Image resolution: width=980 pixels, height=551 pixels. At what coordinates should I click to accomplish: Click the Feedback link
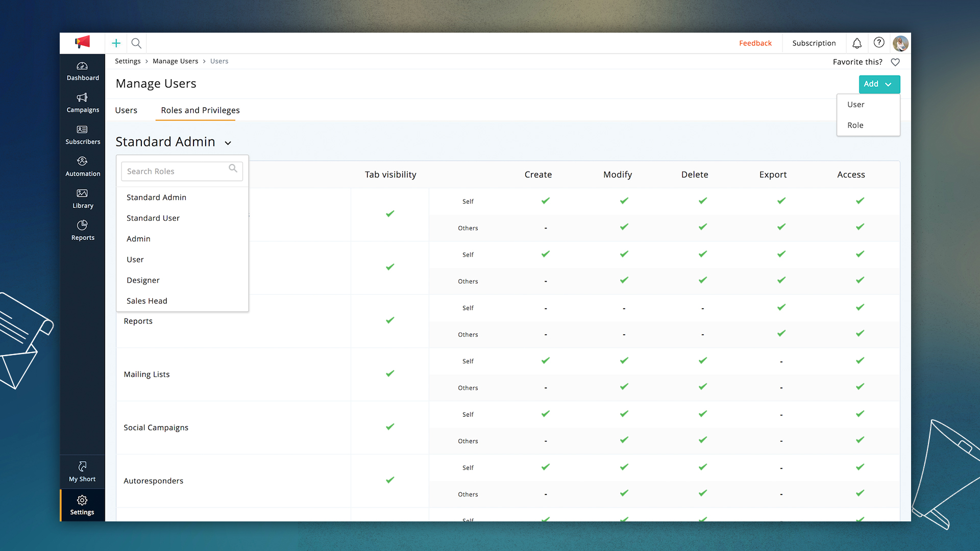(x=755, y=43)
